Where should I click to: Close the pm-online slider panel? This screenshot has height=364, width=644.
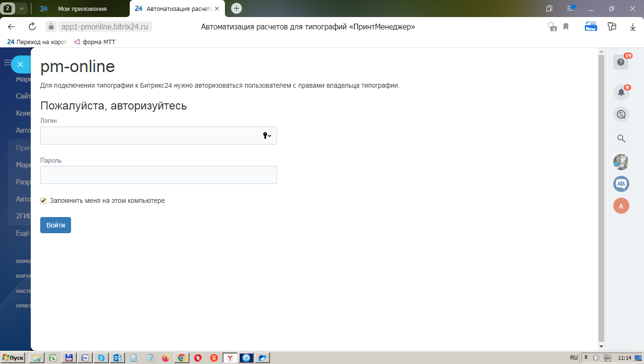coord(20,64)
